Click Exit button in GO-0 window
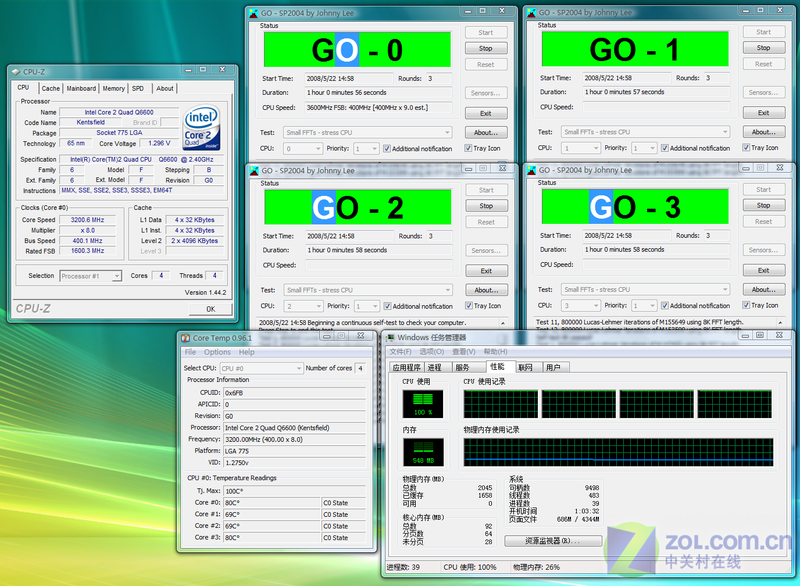 click(x=486, y=113)
